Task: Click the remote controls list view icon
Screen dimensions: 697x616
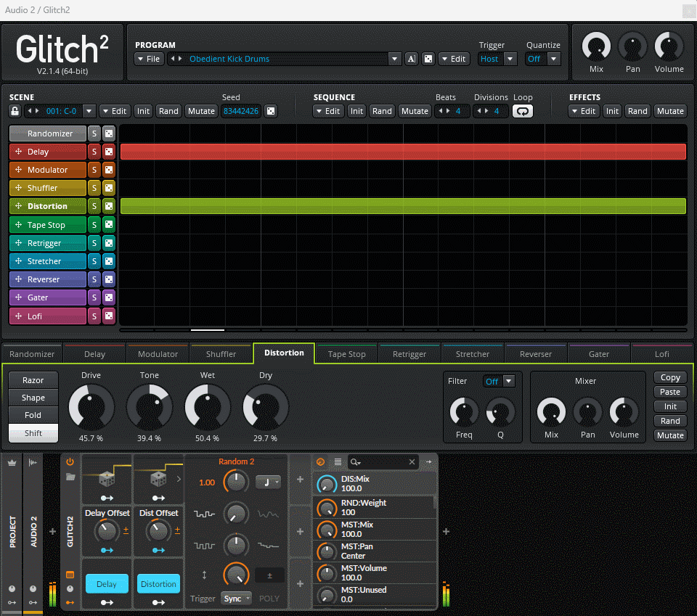Action: 338,462
